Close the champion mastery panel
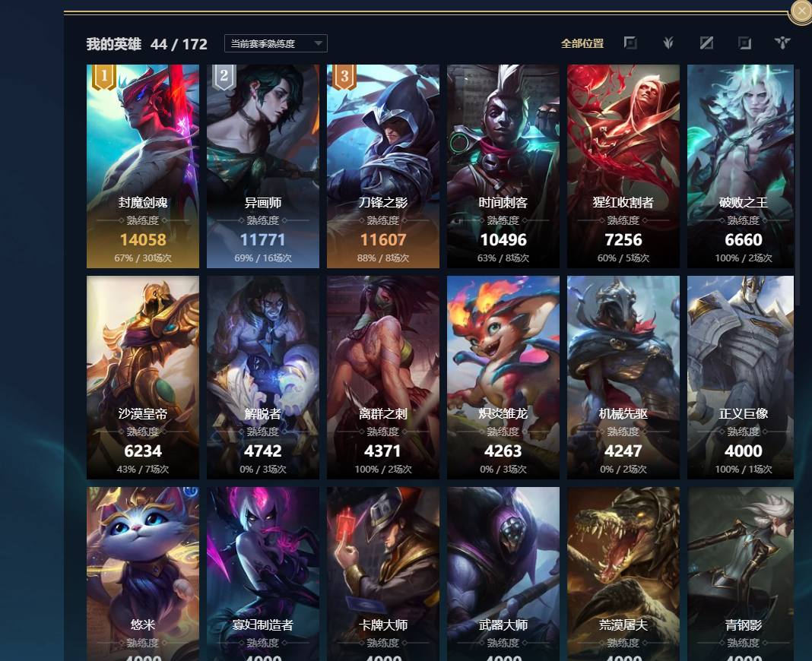The image size is (812, 661). 801,11
